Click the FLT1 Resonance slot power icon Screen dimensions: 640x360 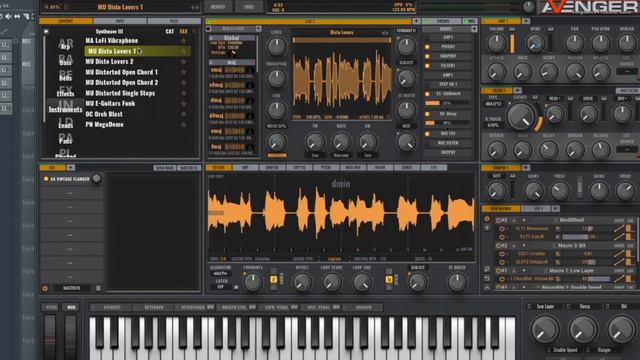coord(502,229)
